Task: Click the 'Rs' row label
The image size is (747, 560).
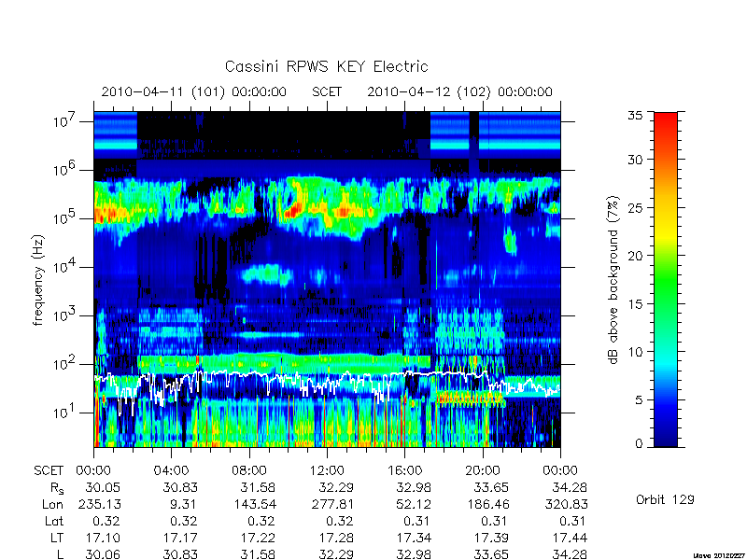Action: [57, 488]
